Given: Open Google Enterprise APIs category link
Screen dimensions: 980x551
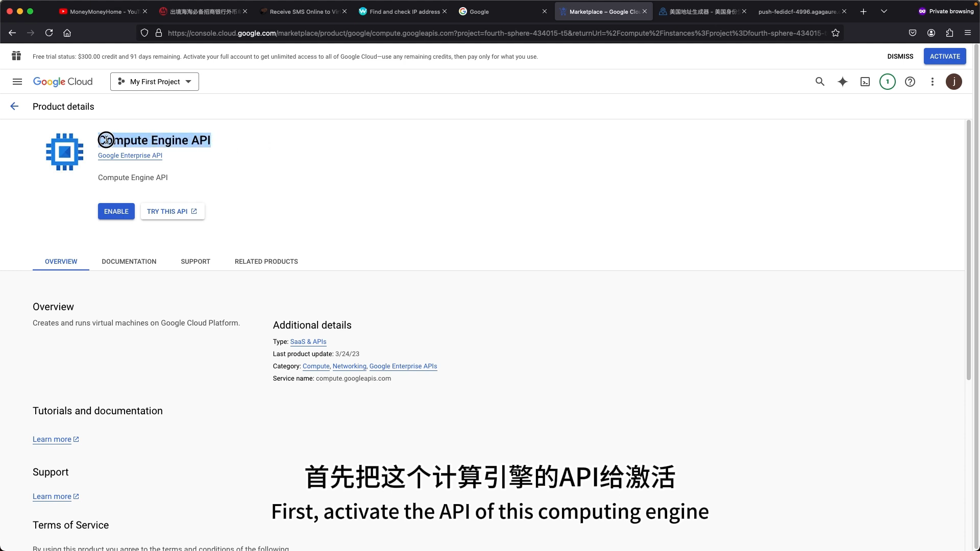Looking at the screenshot, I should pyautogui.click(x=403, y=366).
